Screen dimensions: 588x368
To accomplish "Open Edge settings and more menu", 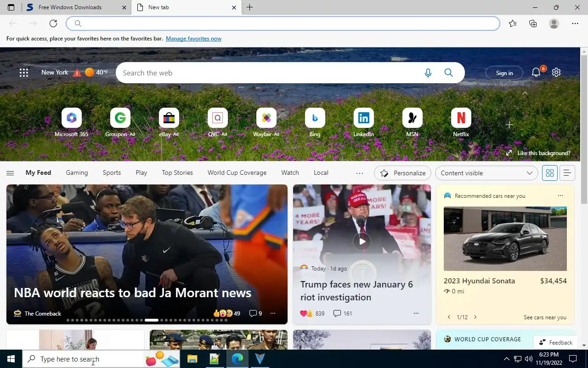I will pos(575,23).
